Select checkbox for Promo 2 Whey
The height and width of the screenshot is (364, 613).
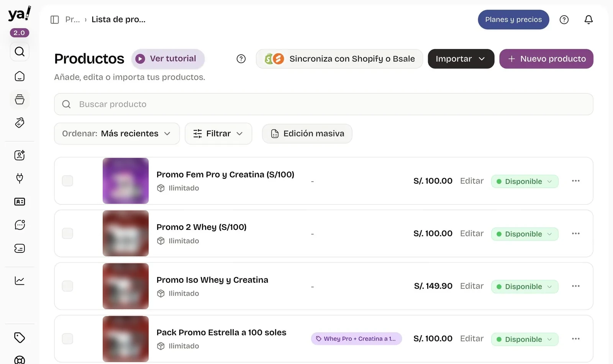point(67,233)
